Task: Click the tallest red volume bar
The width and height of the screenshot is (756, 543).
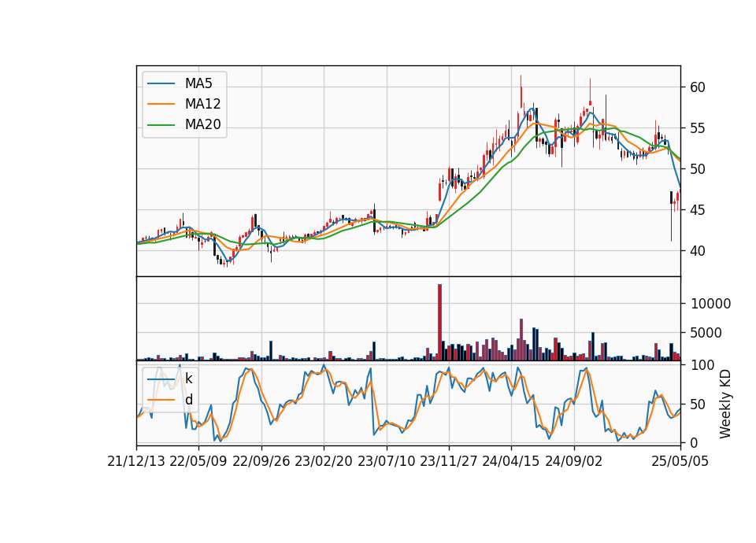Action: (x=439, y=323)
